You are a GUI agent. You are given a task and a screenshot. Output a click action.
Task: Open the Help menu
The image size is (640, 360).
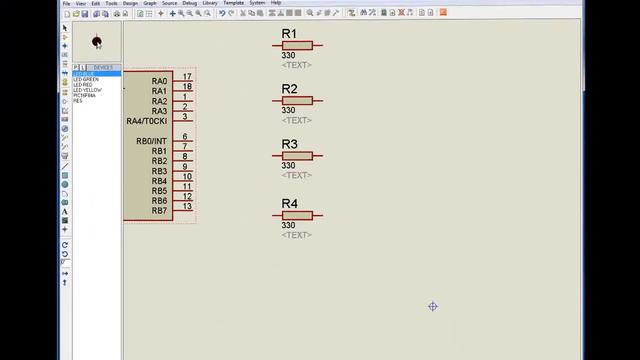[x=276, y=3]
